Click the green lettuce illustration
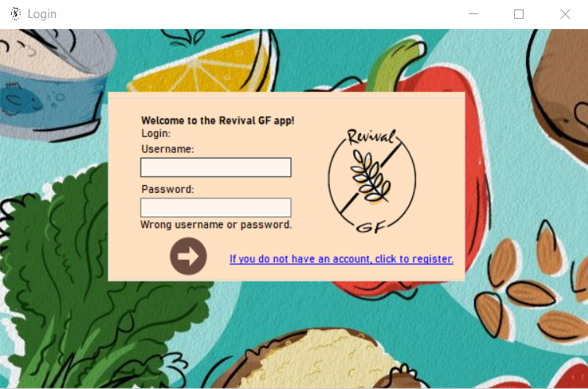The height and width of the screenshot is (389, 588). pyautogui.click(x=93, y=278)
